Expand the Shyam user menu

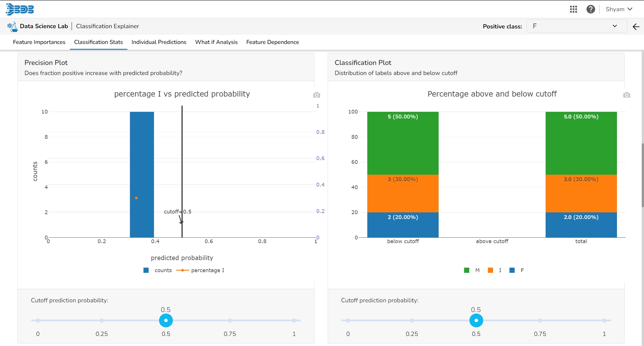619,9
